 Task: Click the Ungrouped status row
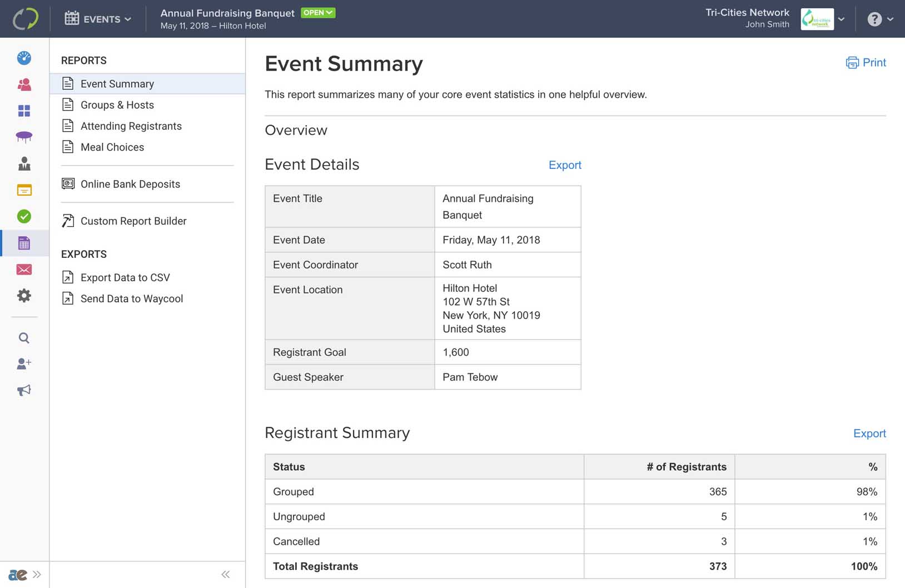pos(575,516)
